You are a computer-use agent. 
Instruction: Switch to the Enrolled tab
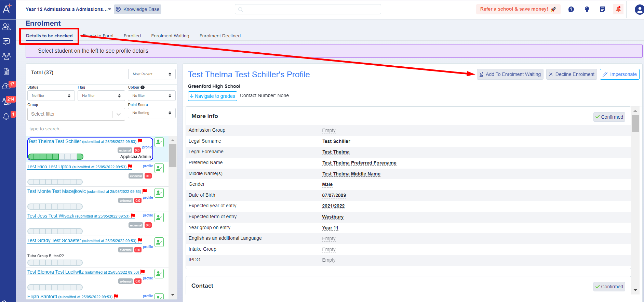(132, 36)
